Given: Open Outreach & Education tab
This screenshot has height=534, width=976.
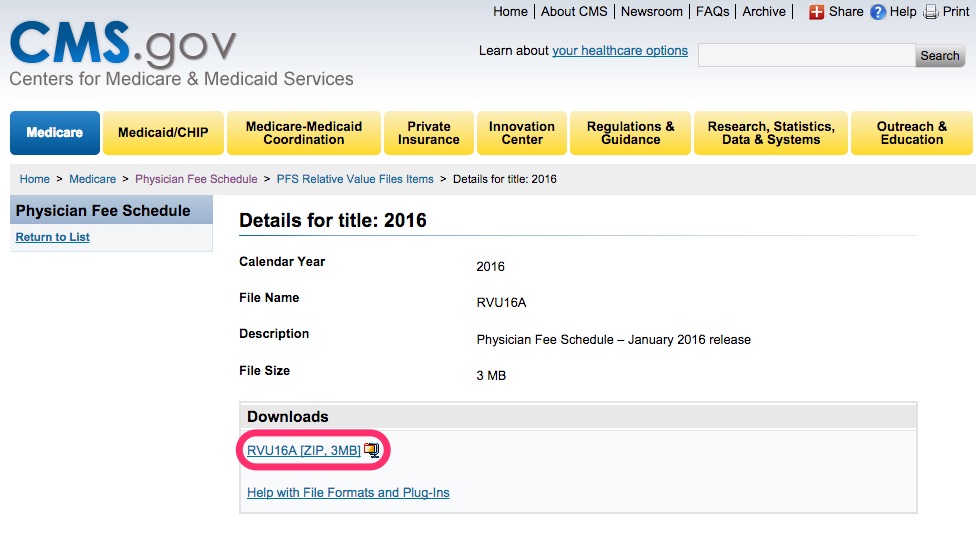Looking at the screenshot, I should 912,133.
